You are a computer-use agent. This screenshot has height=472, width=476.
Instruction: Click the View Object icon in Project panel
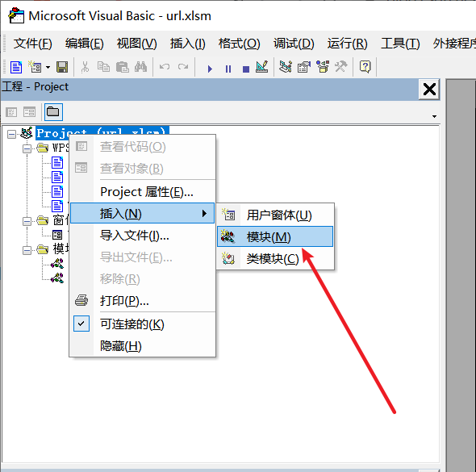click(x=29, y=112)
